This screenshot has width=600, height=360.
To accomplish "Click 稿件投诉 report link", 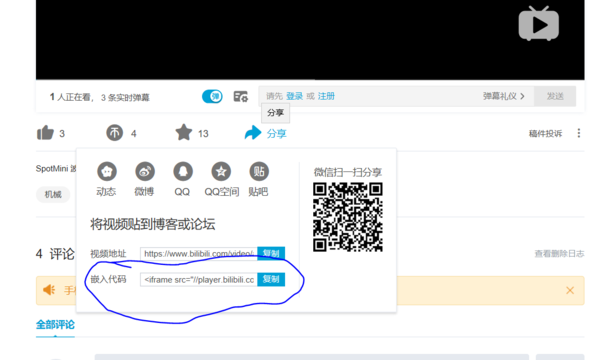I will pyautogui.click(x=545, y=134).
